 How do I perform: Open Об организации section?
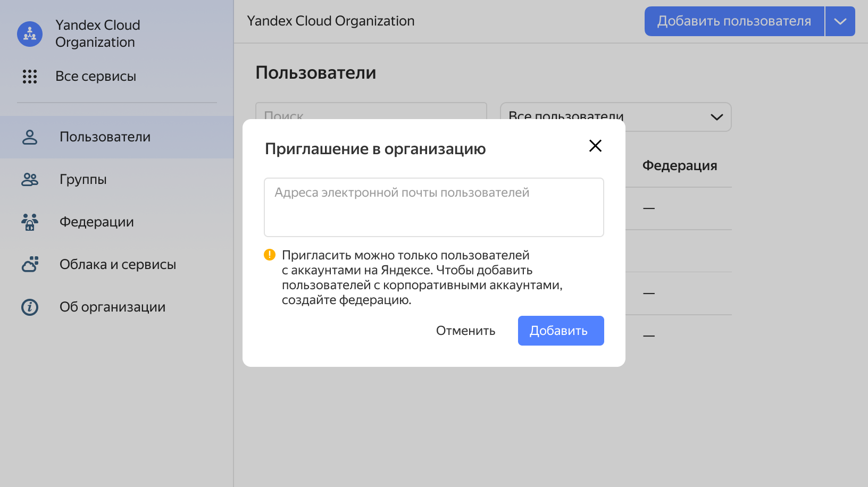click(117, 307)
